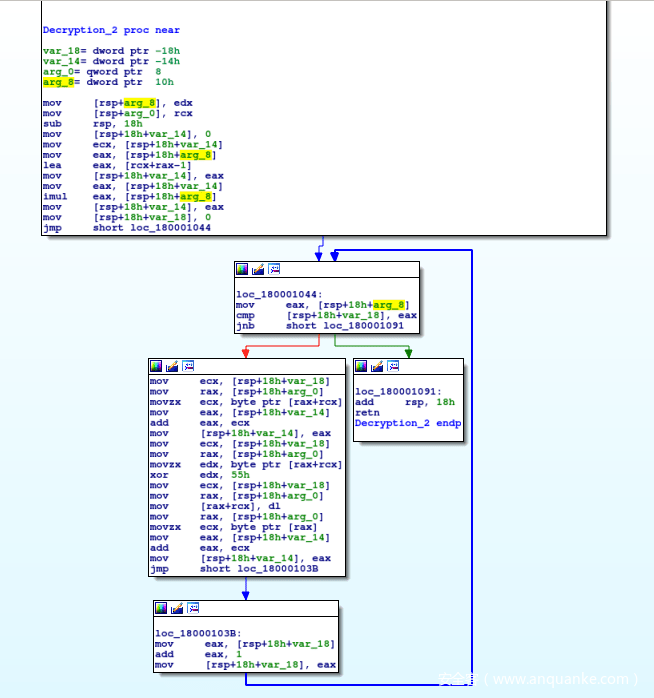Click group nodes icon in loc_180001044 block

pos(273,269)
